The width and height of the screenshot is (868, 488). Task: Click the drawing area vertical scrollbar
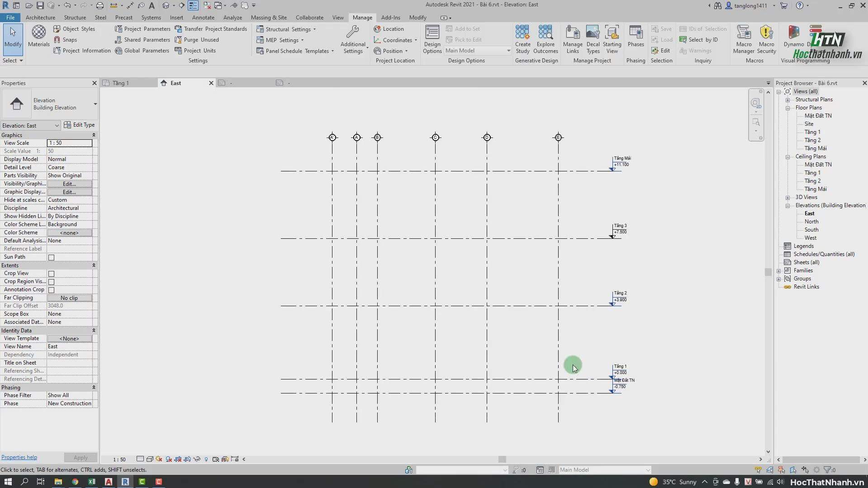click(768, 271)
